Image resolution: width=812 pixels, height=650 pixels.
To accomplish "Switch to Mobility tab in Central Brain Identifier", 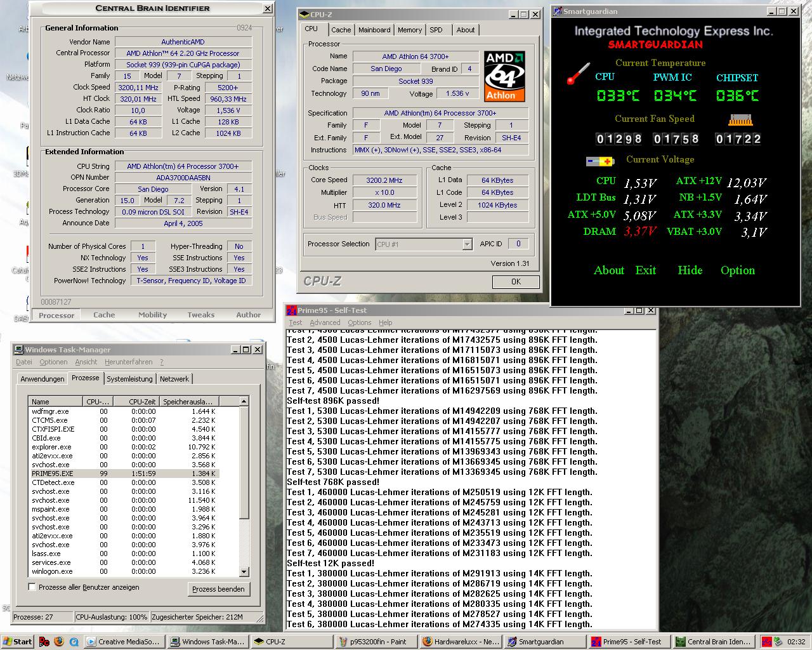I will pyautogui.click(x=153, y=315).
